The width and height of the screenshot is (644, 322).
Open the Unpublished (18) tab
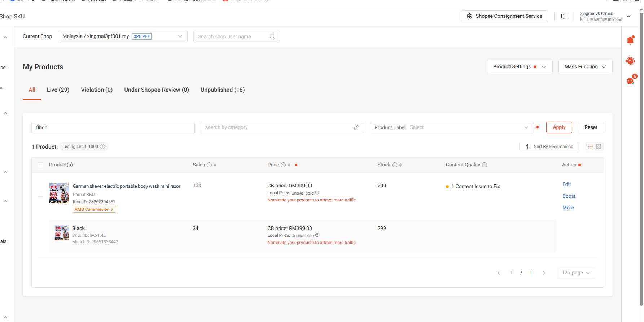click(x=222, y=90)
